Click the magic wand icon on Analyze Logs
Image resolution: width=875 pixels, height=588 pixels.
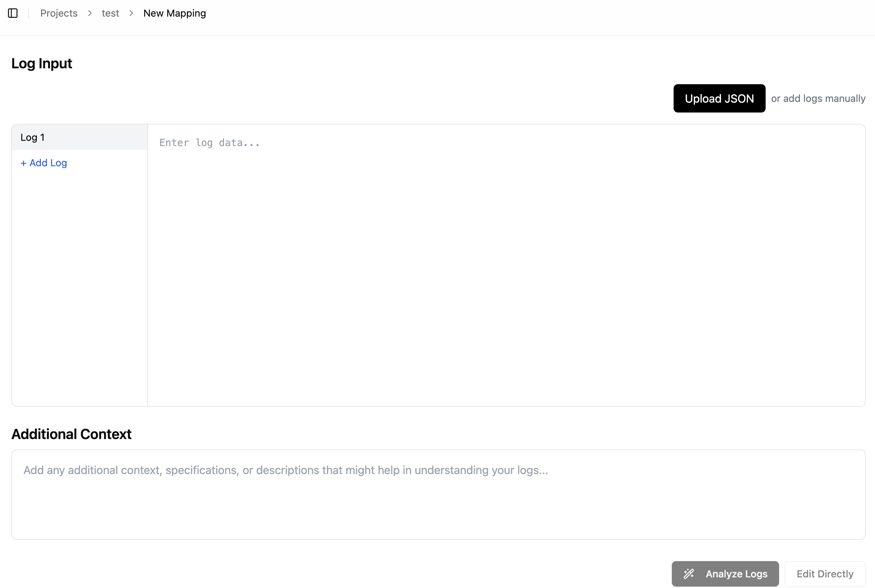click(x=688, y=573)
